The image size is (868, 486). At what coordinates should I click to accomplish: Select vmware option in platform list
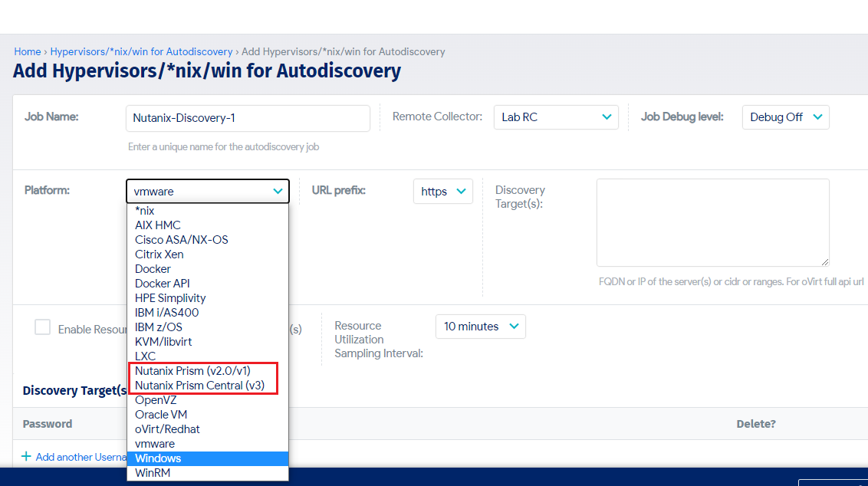click(208, 444)
